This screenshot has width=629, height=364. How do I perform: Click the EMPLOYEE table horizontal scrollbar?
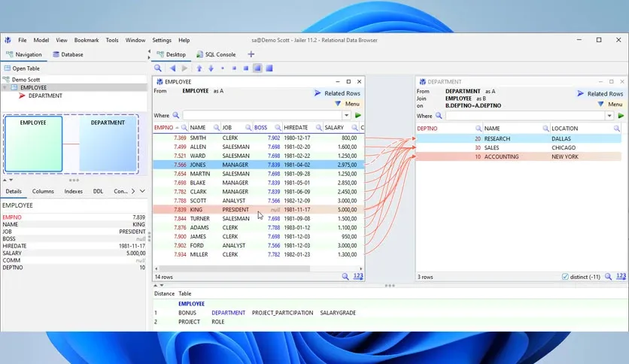pyautogui.click(x=235, y=268)
